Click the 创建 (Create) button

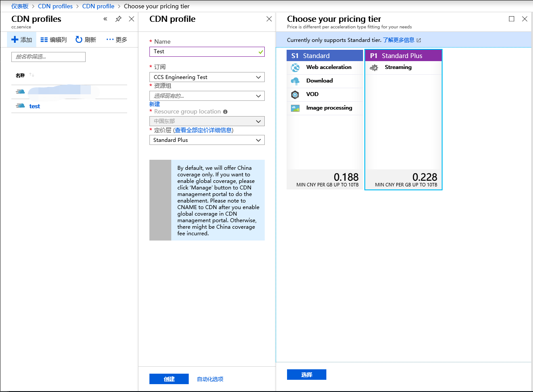pos(169,379)
